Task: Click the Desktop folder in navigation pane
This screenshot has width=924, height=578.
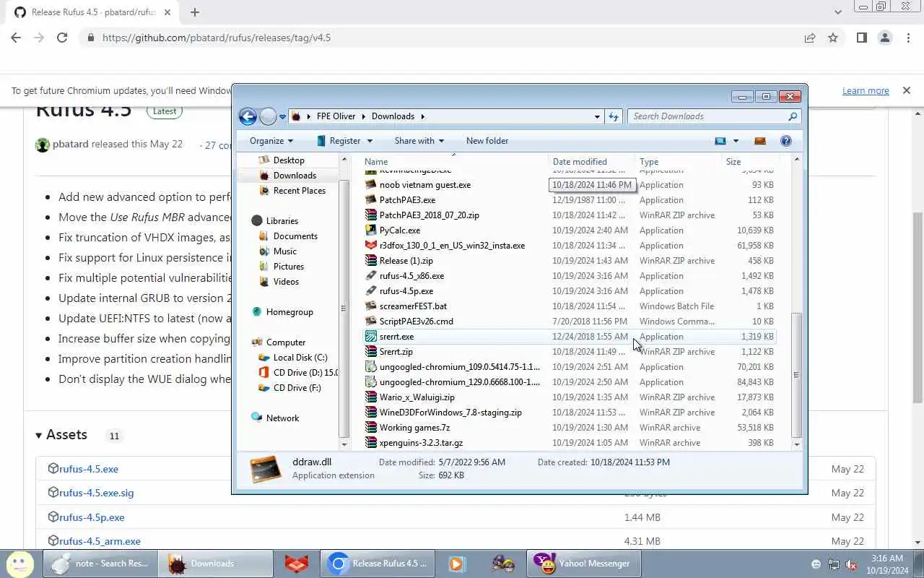Action: pos(289,160)
